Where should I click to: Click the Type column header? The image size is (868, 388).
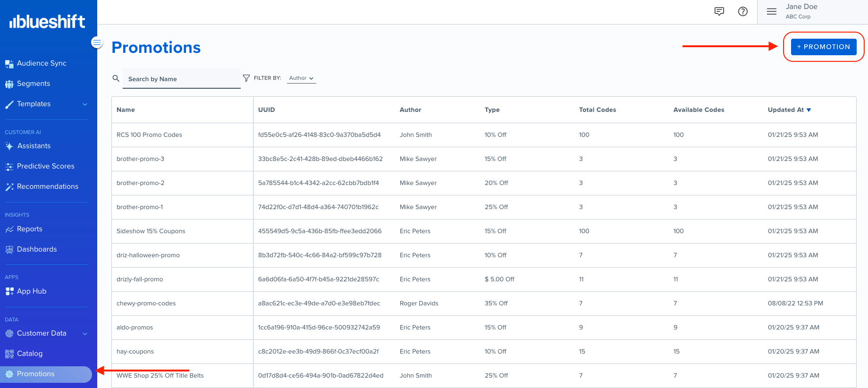(x=492, y=110)
